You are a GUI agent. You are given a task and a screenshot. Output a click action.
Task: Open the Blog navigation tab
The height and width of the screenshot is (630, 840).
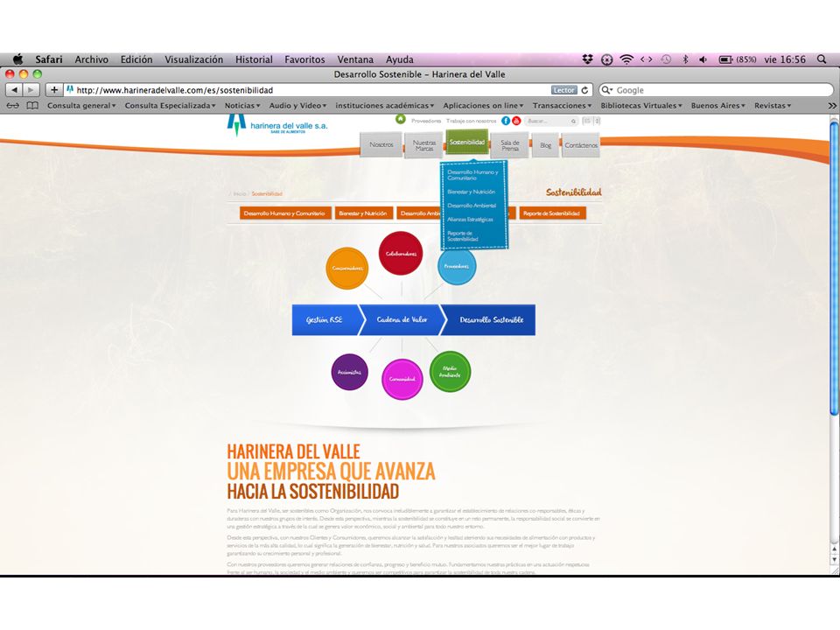[x=545, y=145]
